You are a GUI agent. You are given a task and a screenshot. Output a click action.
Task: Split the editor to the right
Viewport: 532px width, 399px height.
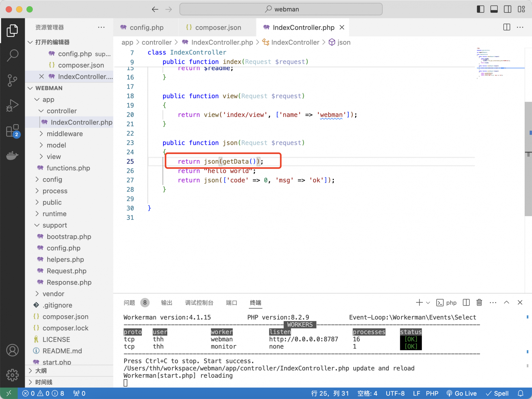click(x=507, y=27)
